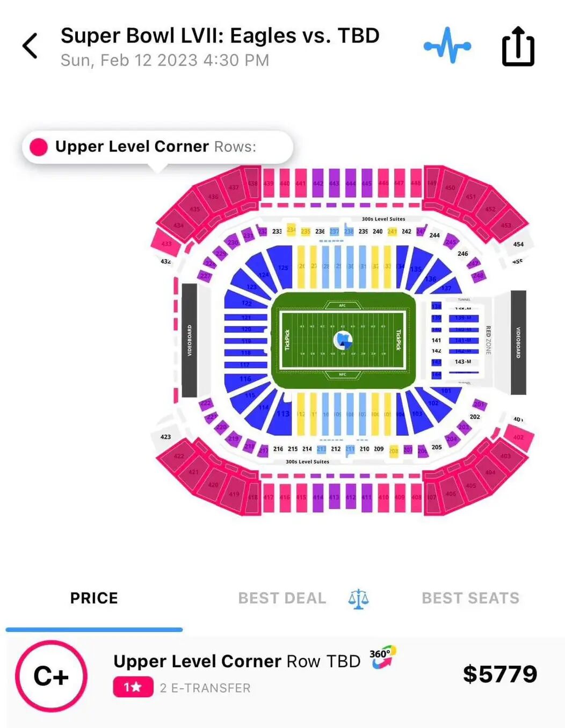Switch to the PRICE tab
Viewport: 565px width, 728px height.
(x=94, y=598)
